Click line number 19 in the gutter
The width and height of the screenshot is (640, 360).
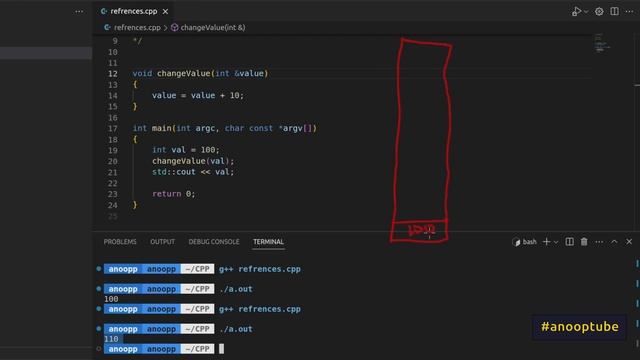(113, 150)
